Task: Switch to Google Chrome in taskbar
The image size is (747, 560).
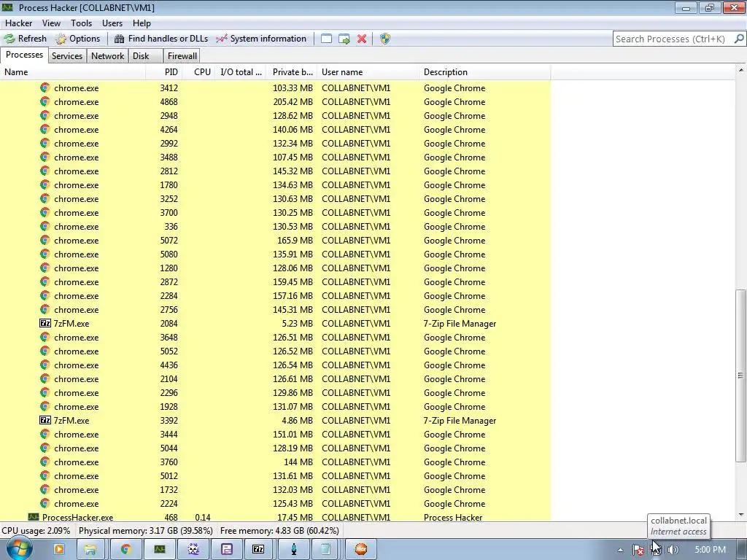Action: pos(125,549)
